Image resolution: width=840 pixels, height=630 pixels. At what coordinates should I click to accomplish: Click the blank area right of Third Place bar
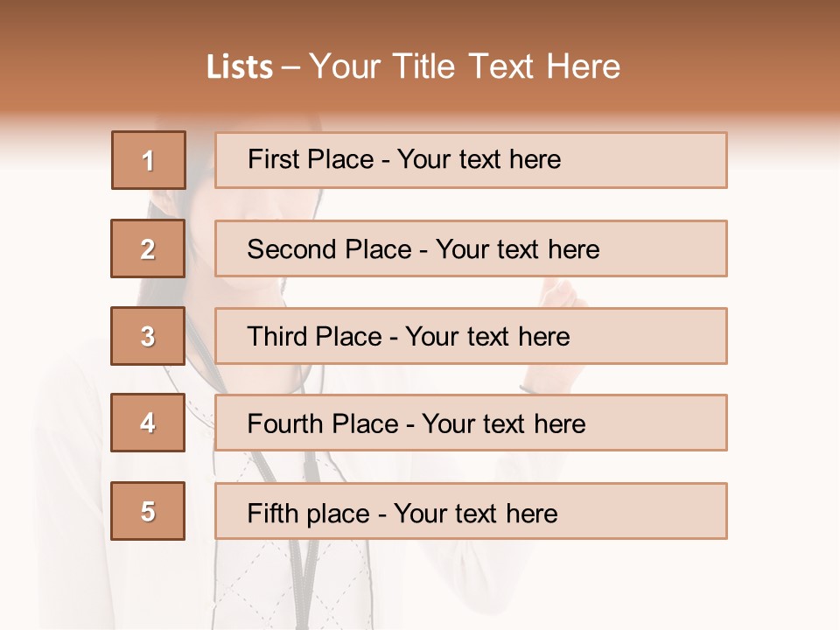tap(783, 336)
